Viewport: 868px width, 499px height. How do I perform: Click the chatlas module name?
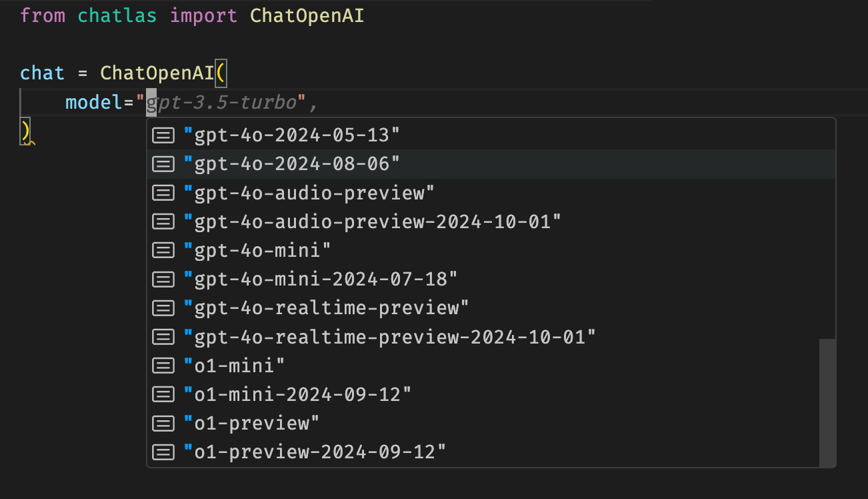(x=117, y=15)
